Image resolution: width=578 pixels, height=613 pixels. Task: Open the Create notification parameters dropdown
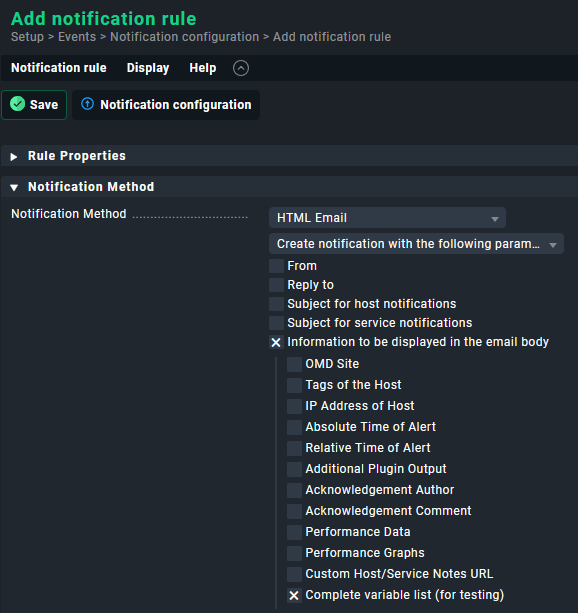pos(416,244)
